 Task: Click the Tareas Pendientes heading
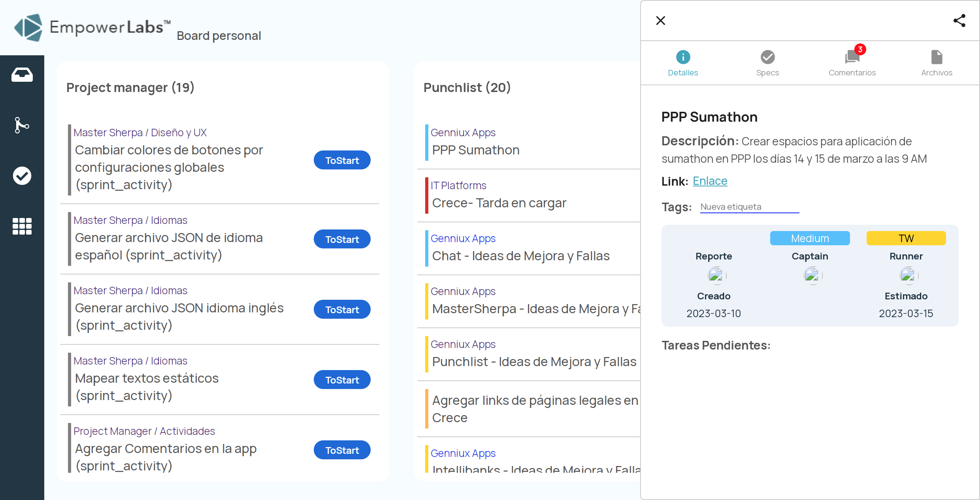(x=716, y=346)
